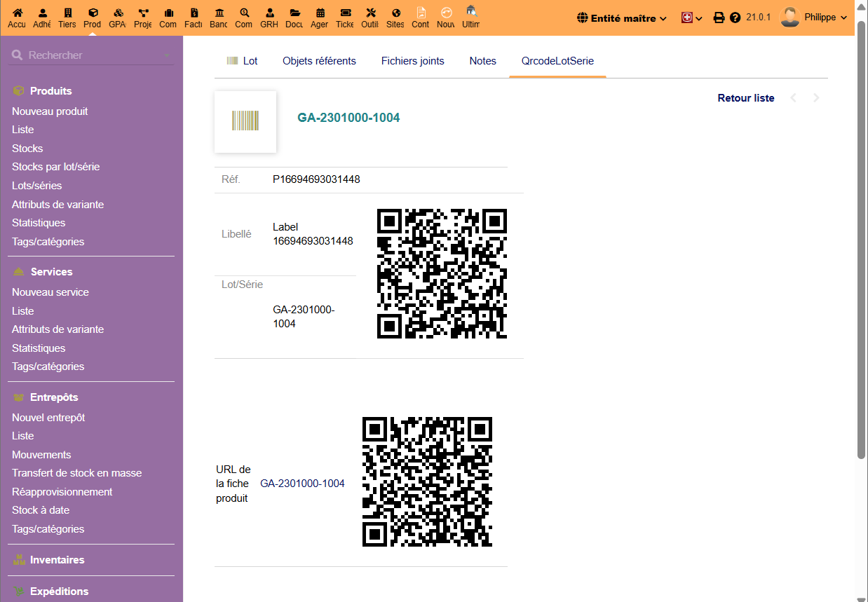Viewport: 868px width, 602px height.
Task: Click the Rechercher search field
Action: [x=91, y=55]
